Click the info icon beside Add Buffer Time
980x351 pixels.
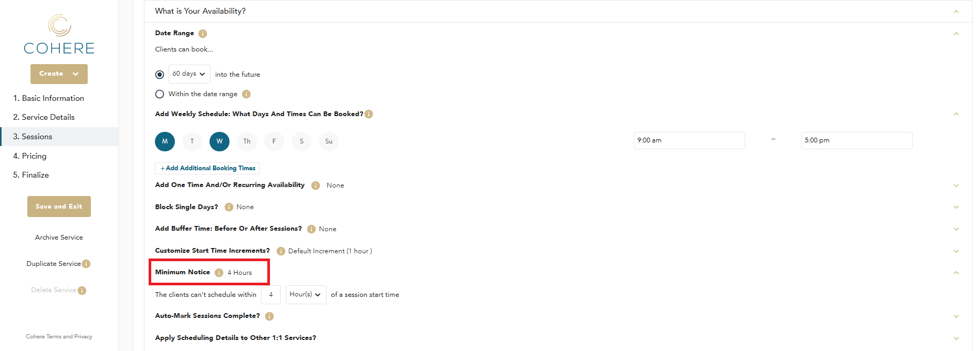tap(311, 229)
